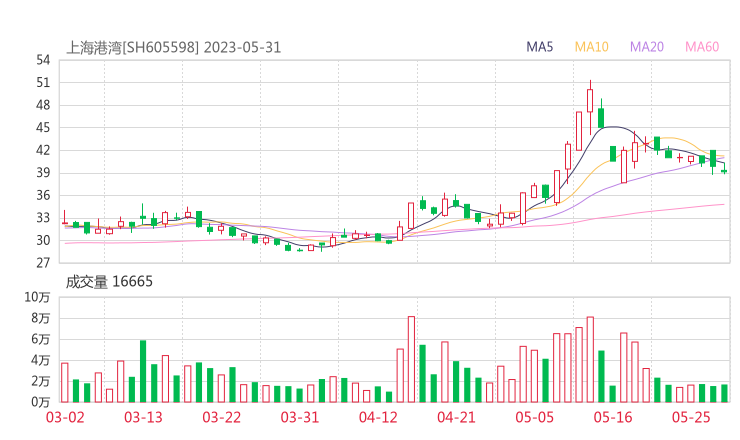740x440 pixels.
Task: Click the 03-22 date label
Action: point(221,417)
